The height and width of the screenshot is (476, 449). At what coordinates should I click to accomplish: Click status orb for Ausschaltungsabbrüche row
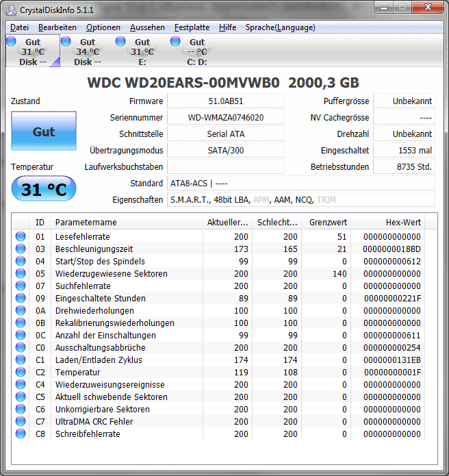(21, 348)
